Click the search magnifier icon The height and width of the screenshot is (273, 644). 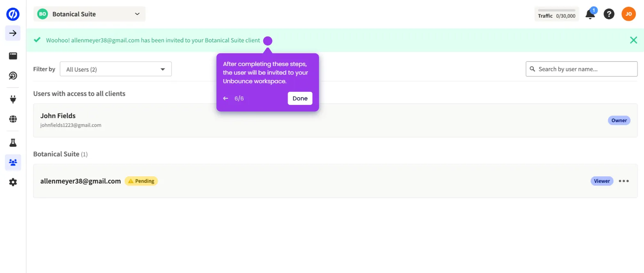[x=532, y=69]
